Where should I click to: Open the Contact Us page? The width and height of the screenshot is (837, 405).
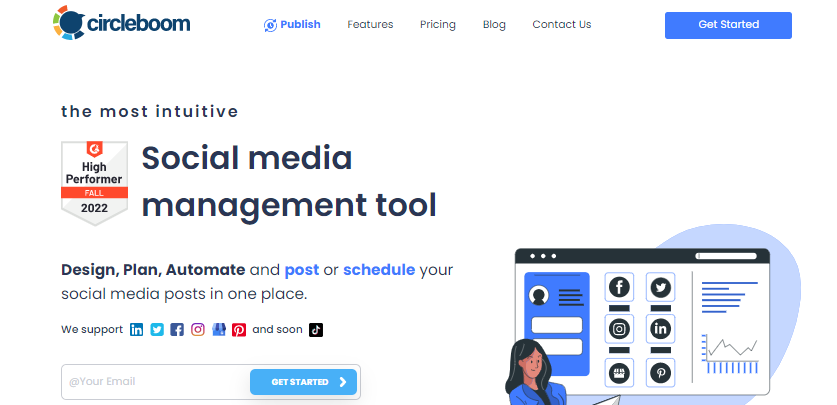[562, 25]
